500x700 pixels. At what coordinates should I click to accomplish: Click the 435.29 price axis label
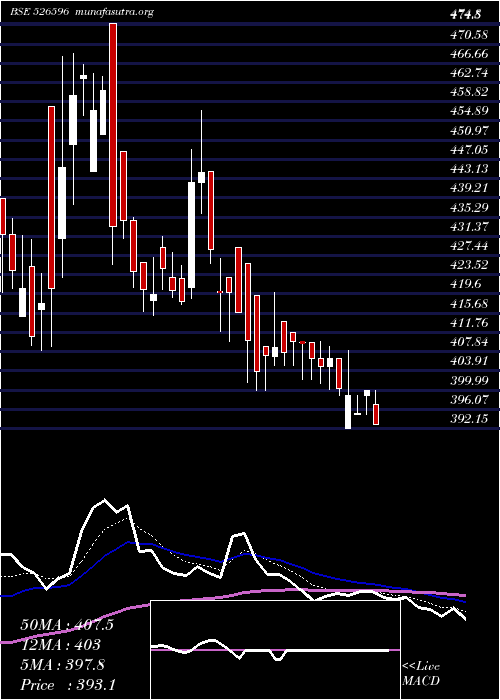coord(469,208)
